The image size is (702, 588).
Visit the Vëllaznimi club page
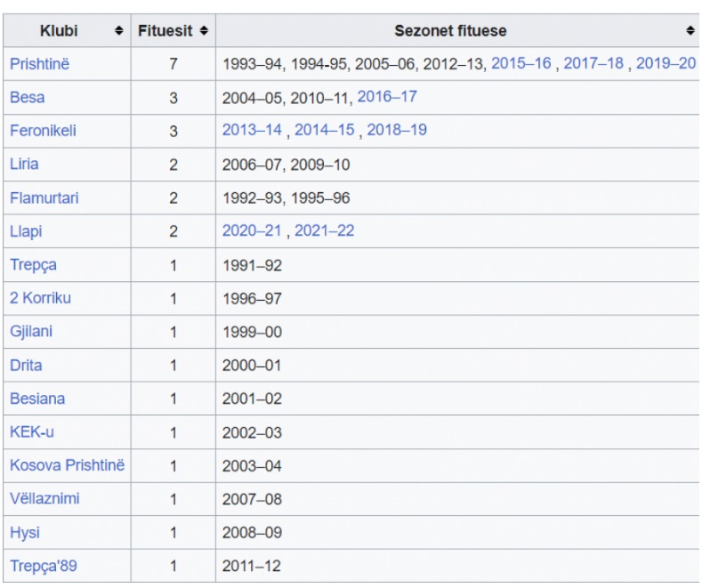(44, 499)
